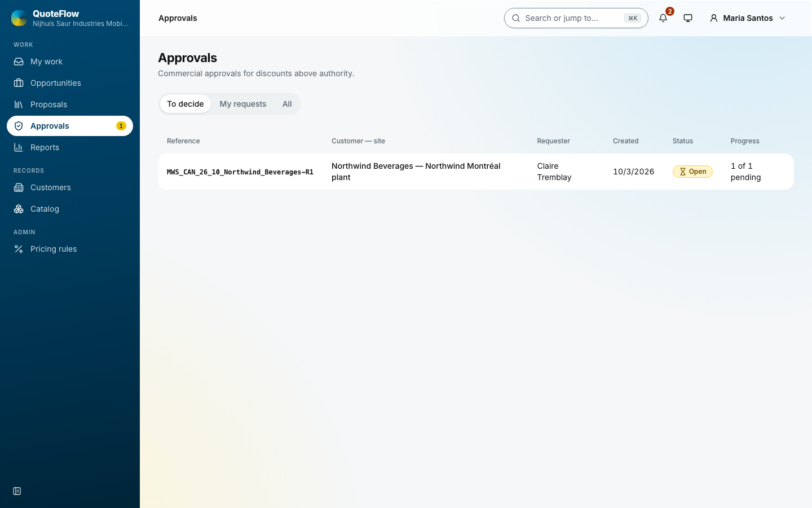Viewport: 812px width, 508px height.
Task: Click the Requester column header
Action: pos(553,141)
